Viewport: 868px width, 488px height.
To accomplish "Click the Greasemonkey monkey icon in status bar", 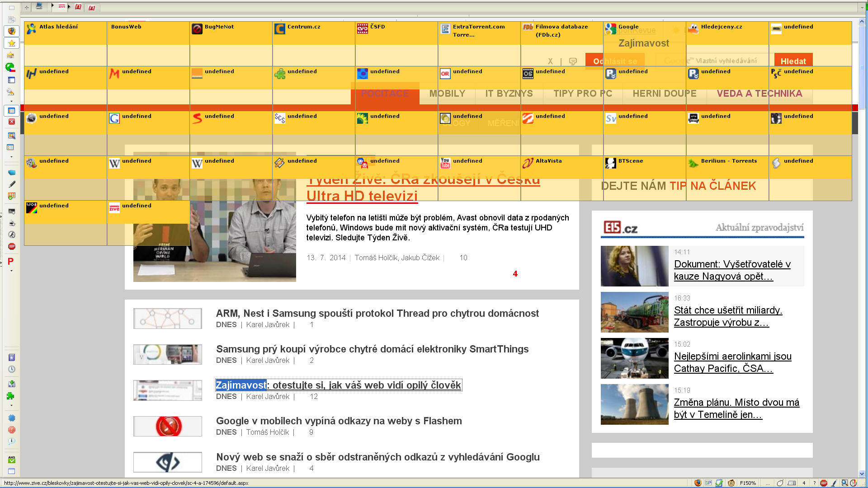I will (x=731, y=483).
